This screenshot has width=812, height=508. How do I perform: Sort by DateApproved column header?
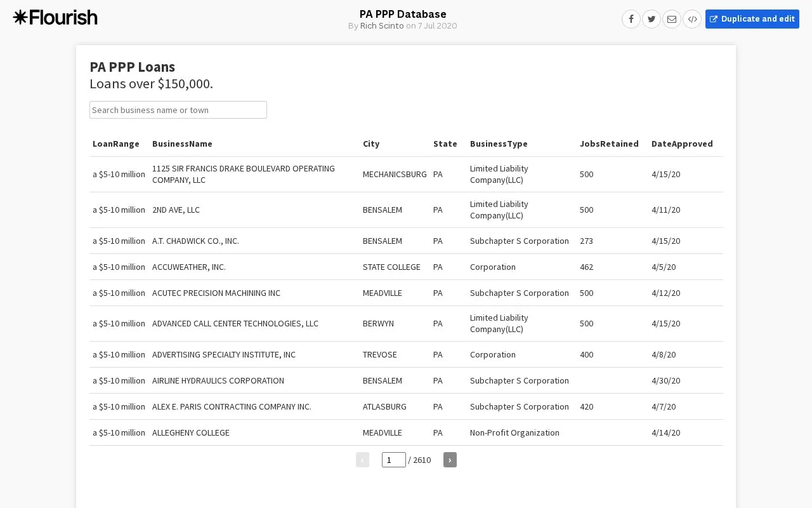[682, 144]
